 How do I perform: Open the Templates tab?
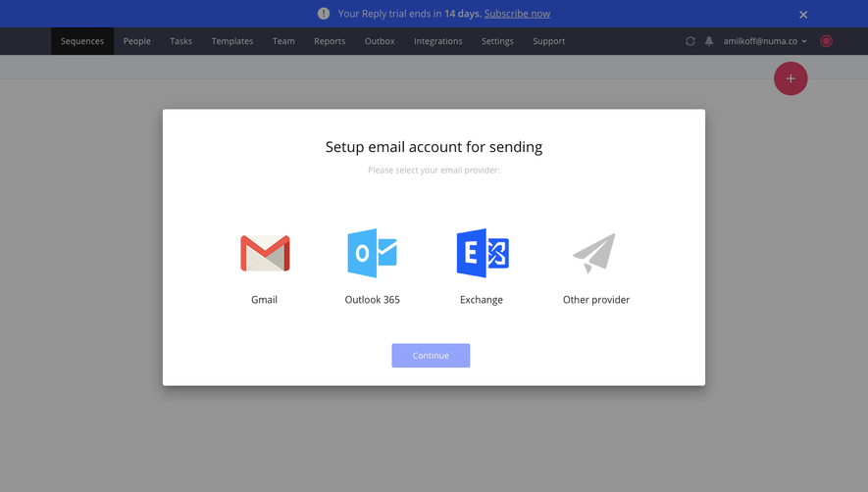[x=231, y=41]
